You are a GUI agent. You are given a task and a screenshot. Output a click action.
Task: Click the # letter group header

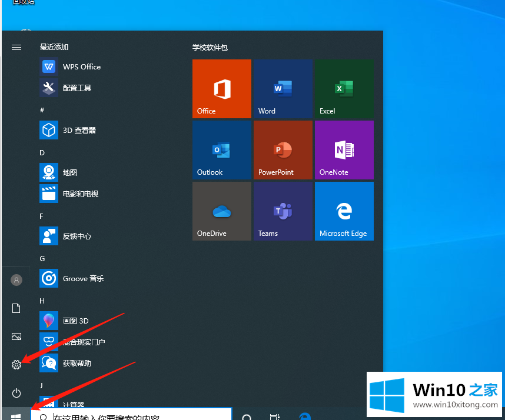[x=42, y=110]
